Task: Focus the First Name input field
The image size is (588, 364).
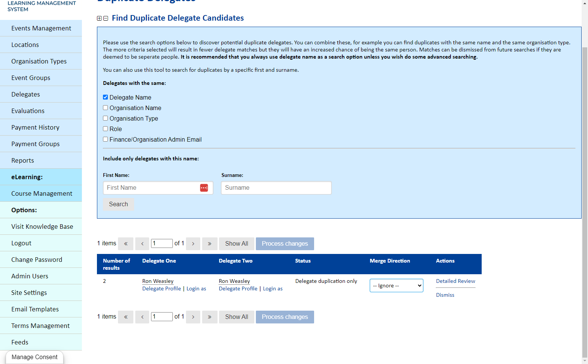Action: (158, 188)
